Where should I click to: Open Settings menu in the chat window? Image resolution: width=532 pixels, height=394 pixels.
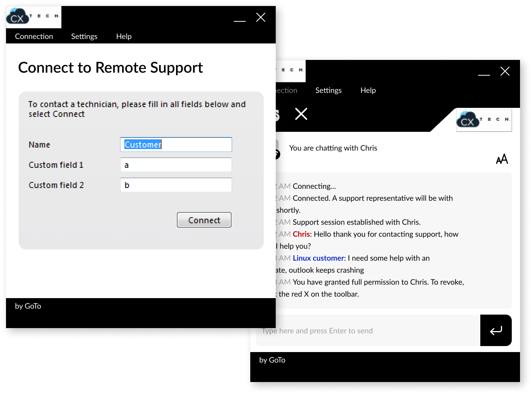click(x=328, y=90)
